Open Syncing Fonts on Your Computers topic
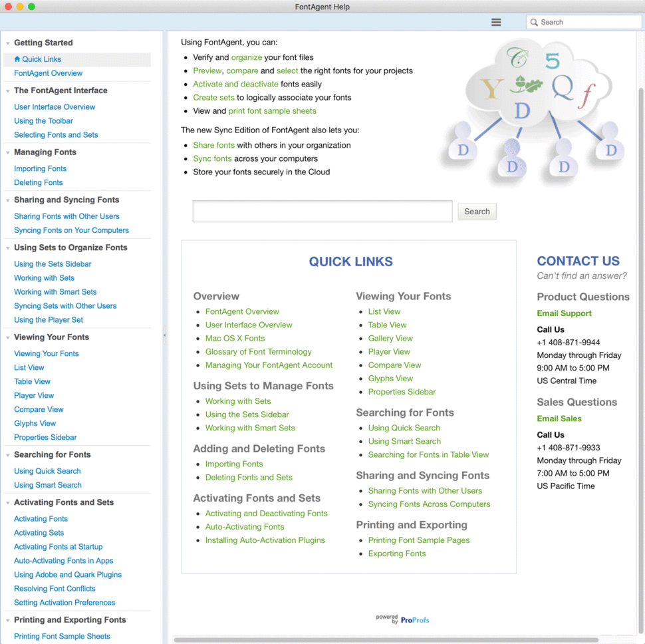645x644 pixels. point(71,230)
